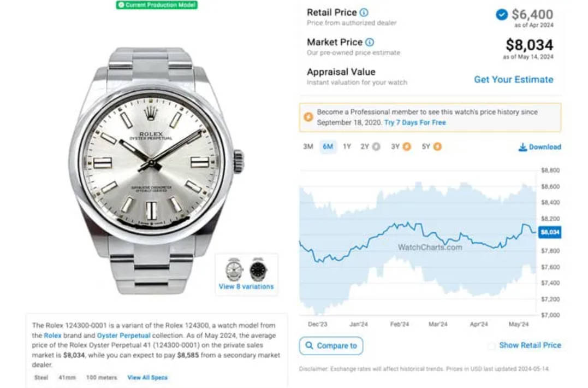Toggle the Show Retail Price checkbox
This screenshot has height=388, width=588.
[x=491, y=345]
